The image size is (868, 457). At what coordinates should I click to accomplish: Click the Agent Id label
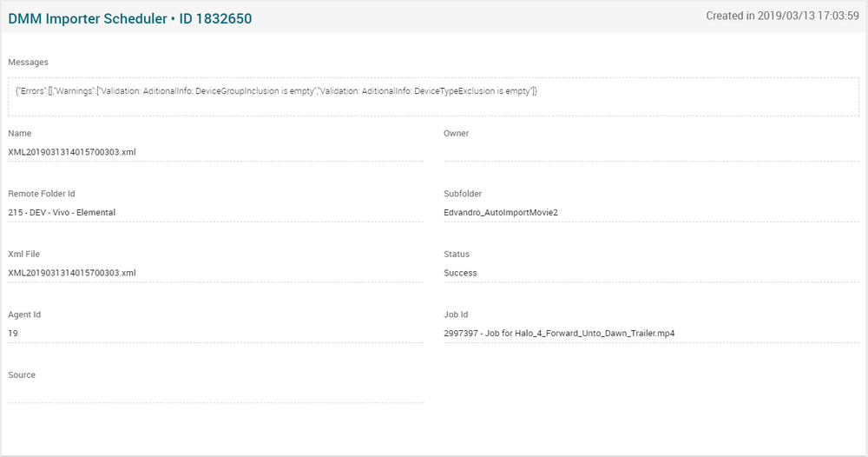click(24, 315)
